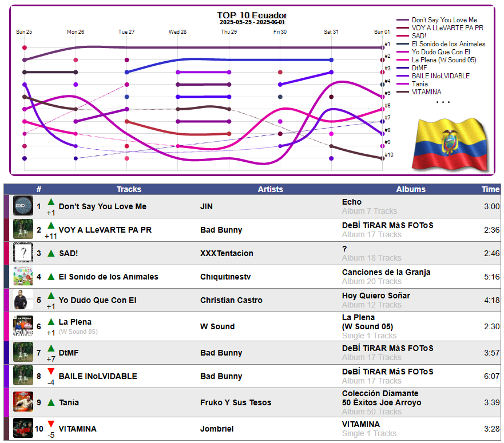Click the 5:16 duration for El Sonido de los Animales

(492, 277)
